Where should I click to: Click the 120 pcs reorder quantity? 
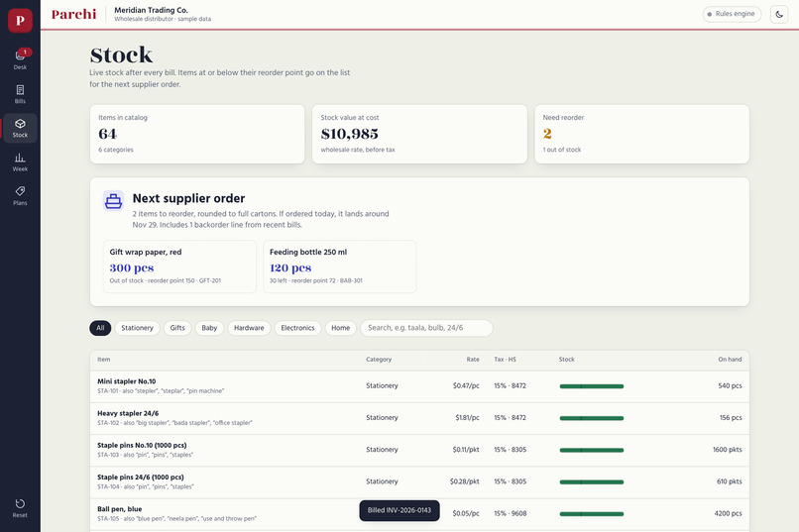(290, 267)
